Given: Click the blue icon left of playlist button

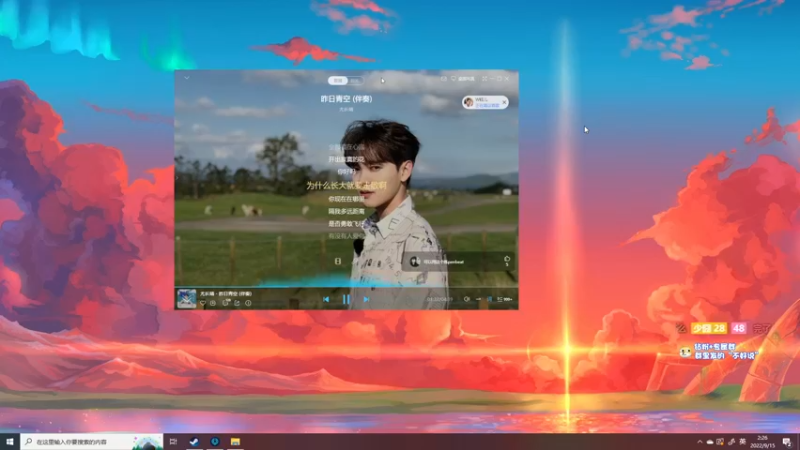Looking at the screenshot, I should pyautogui.click(x=489, y=299).
